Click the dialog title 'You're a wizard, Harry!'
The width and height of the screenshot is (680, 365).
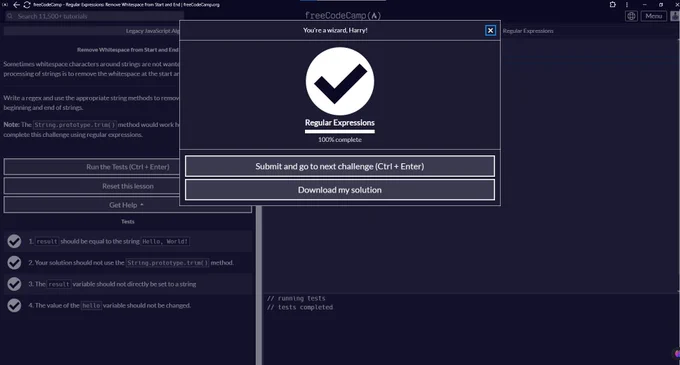coord(335,30)
